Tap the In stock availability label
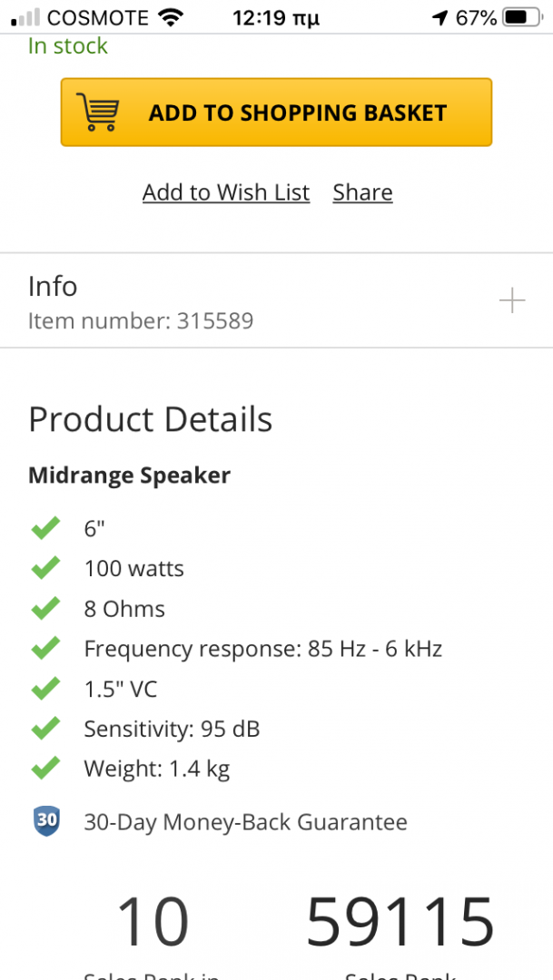This screenshot has height=980, width=553. pyautogui.click(x=68, y=46)
